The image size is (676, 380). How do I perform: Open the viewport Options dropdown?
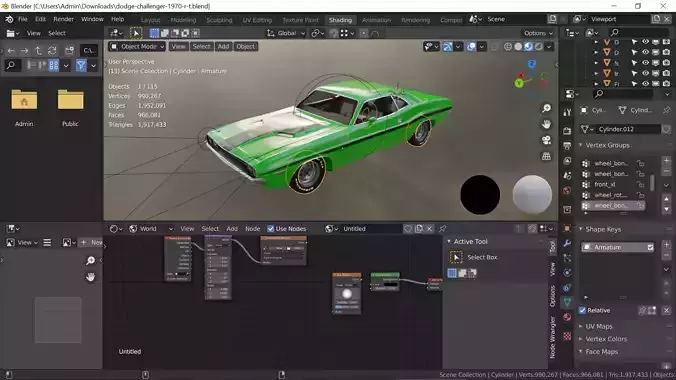[538, 33]
